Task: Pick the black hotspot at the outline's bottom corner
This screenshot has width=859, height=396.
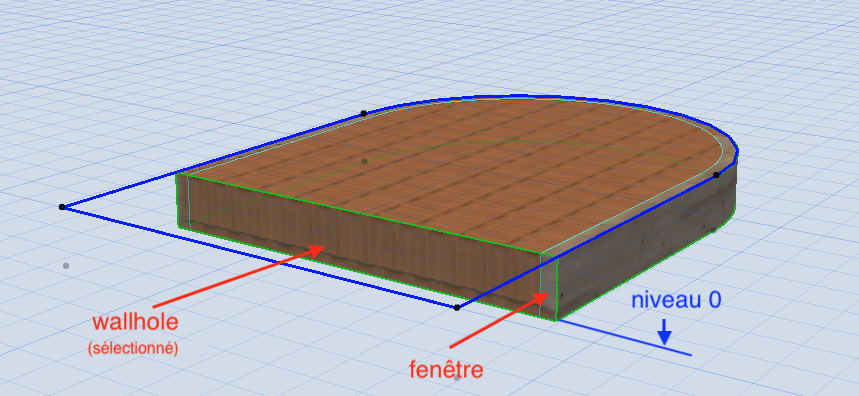Action: pos(457,307)
